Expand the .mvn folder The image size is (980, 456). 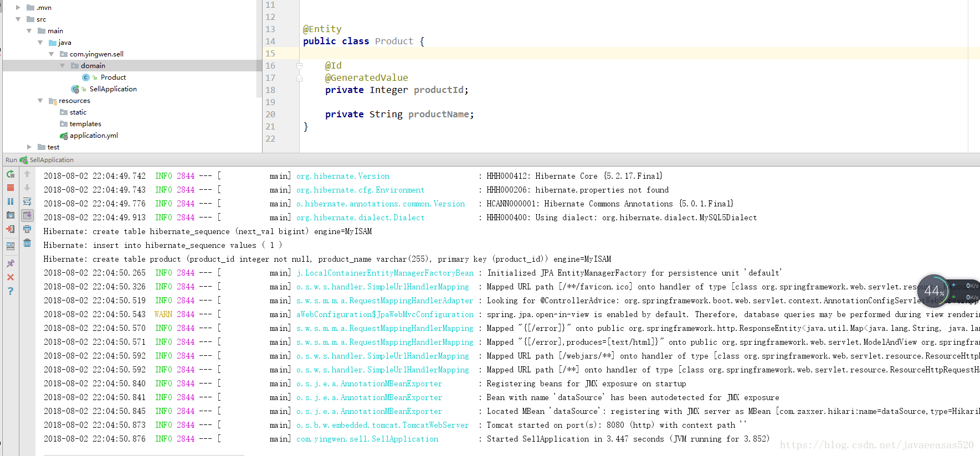click(18, 8)
